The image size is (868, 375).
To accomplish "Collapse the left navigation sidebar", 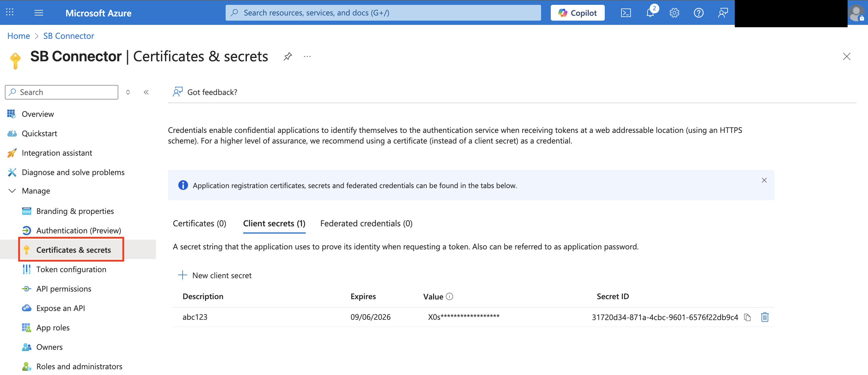I will [x=146, y=92].
